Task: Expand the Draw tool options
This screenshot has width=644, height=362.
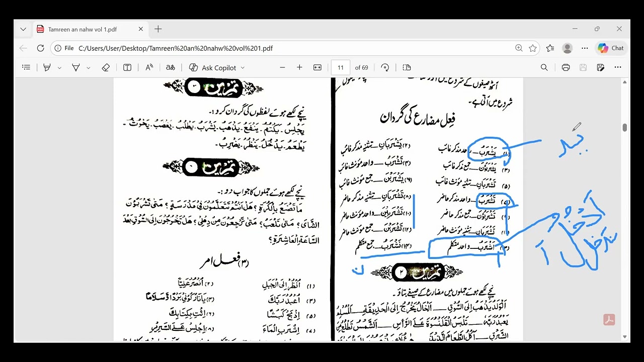Action: 89,67
